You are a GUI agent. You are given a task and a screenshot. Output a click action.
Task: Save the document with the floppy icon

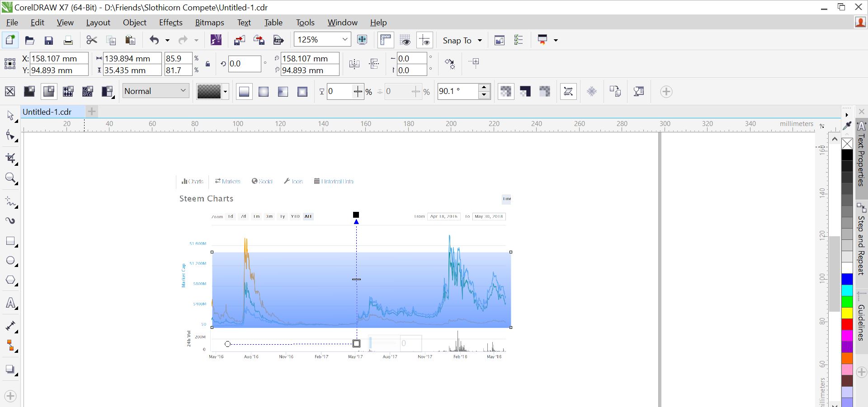pyautogui.click(x=49, y=40)
